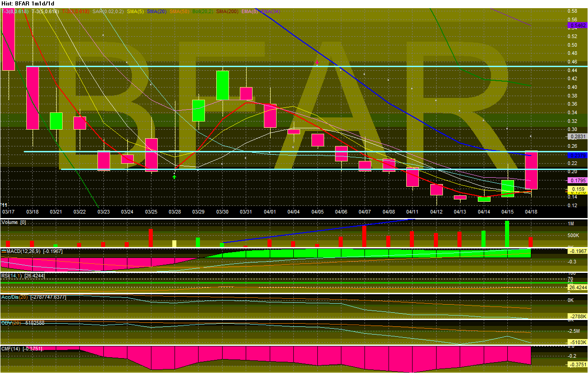Click the red star marker above the candles
The image size is (588, 374).
[x=317, y=63]
